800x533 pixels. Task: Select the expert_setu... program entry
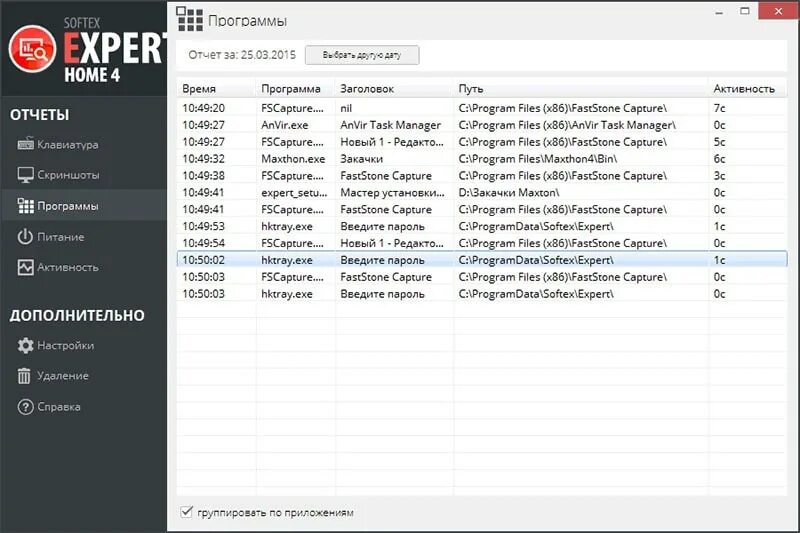[294, 193]
